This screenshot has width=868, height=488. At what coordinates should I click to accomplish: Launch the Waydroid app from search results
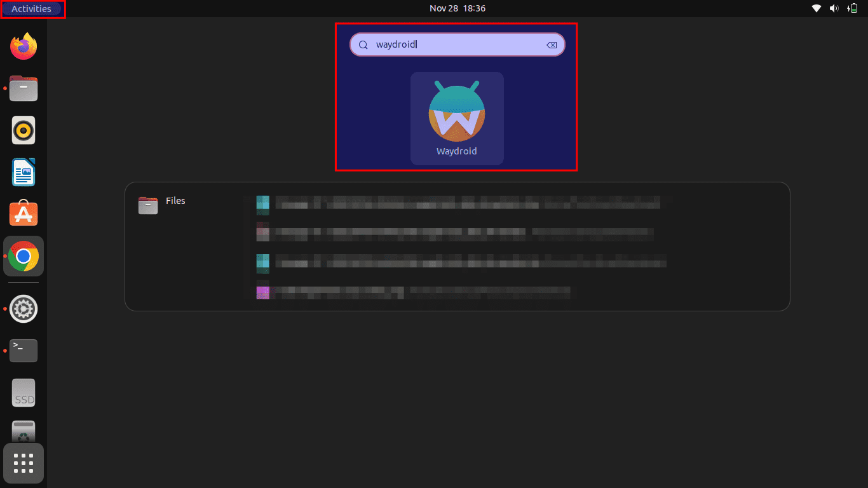click(x=456, y=118)
